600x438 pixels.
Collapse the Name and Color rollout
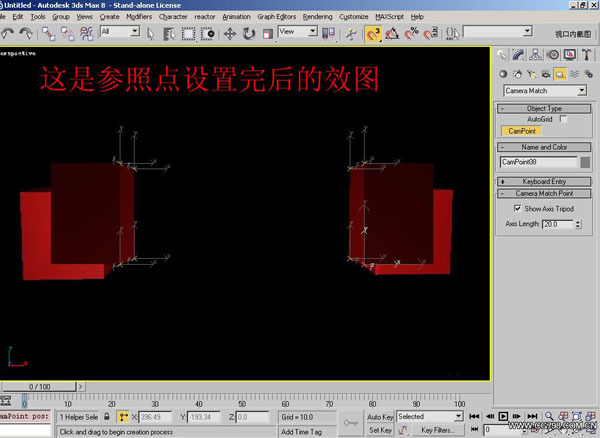pyautogui.click(x=544, y=147)
